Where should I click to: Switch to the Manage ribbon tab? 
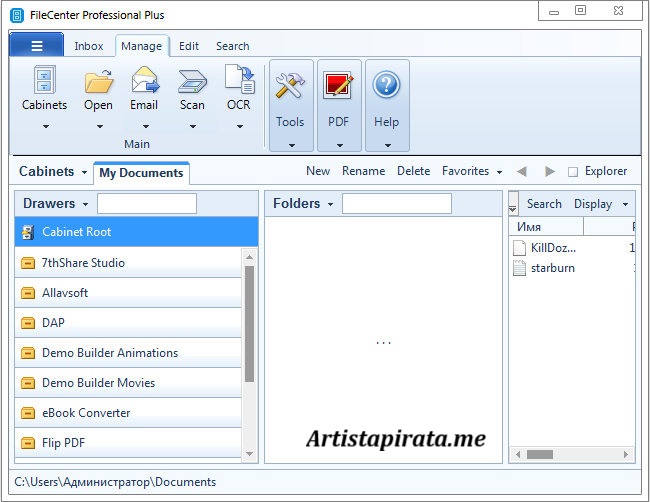coord(141,46)
